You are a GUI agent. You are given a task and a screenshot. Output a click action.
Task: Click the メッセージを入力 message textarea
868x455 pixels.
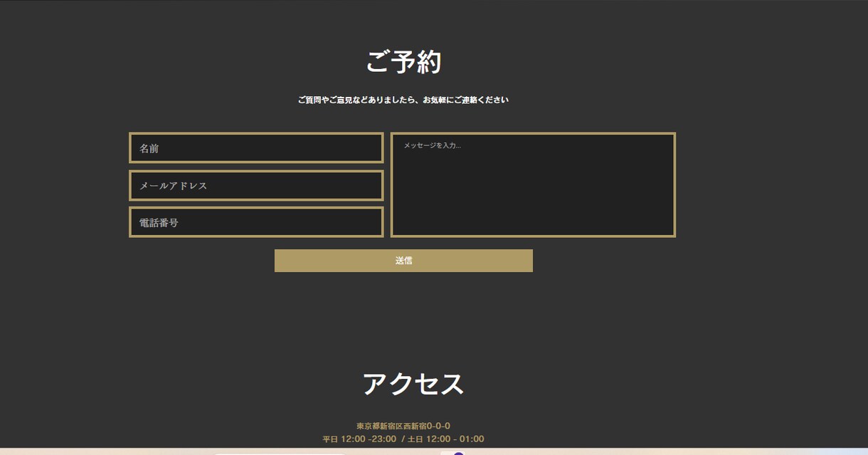(x=533, y=185)
